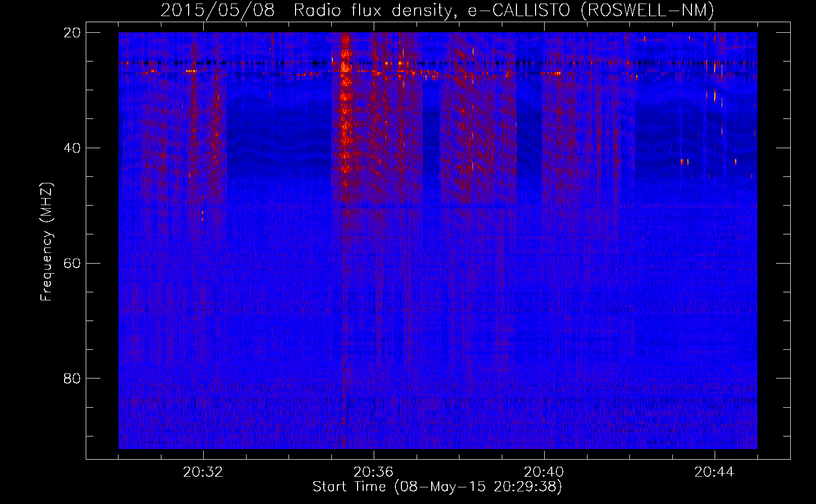Click the 20:40 time tick label
This screenshot has height=504, width=816.
[544, 472]
